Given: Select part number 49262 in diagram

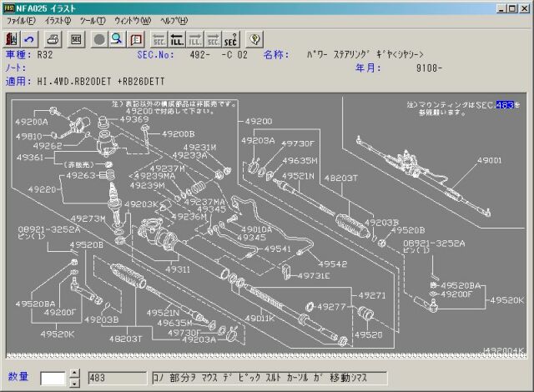Looking at the screenshot, I should pyautogui.click(x=48, y=146).
